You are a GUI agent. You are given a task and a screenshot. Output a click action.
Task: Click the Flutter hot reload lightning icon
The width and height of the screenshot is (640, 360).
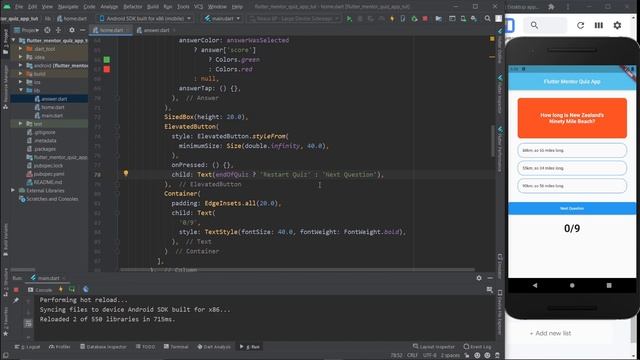(392, 19)
